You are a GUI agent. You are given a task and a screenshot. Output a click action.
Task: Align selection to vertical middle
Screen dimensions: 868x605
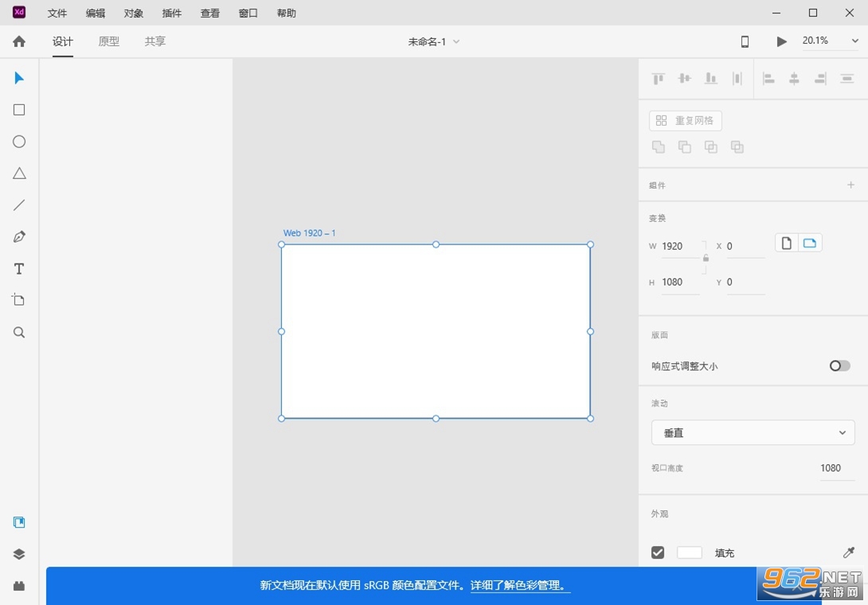coord(684,79)
